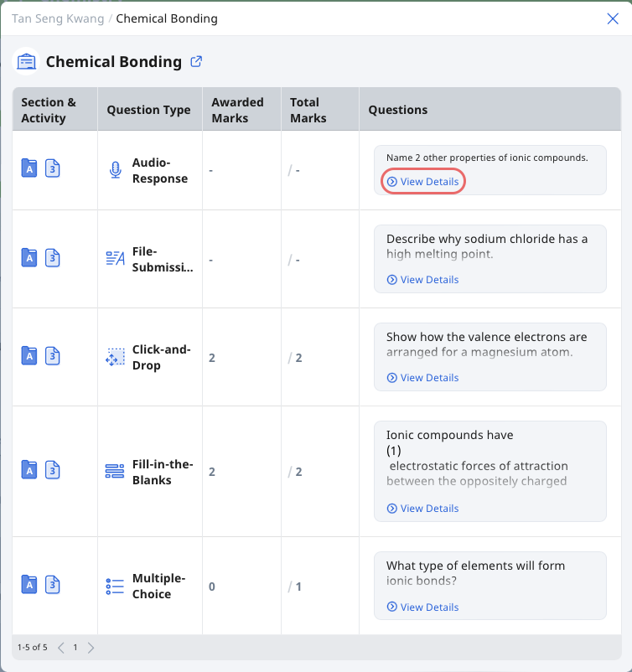Image resolution: width=632 pixels, height=672 pixels.
Task: Click the Audio-Response microphone icon
Action: tap(115, 170)
